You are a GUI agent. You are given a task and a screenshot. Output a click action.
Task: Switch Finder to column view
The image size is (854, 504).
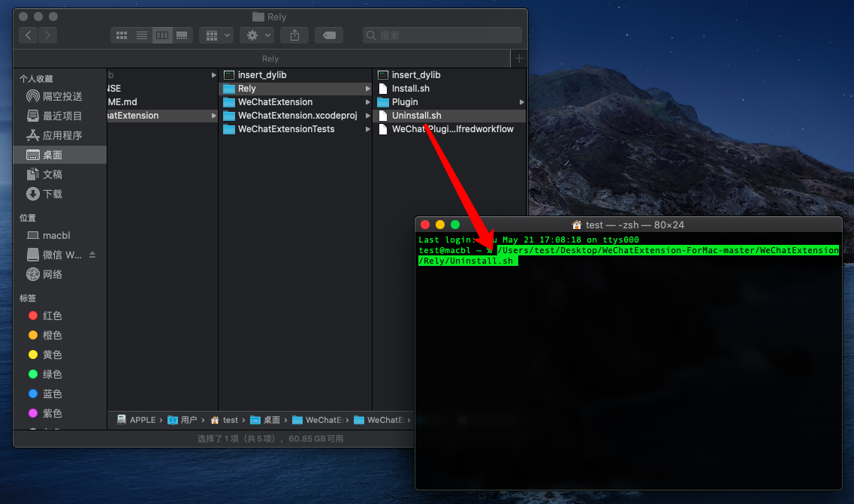(161, 35)
